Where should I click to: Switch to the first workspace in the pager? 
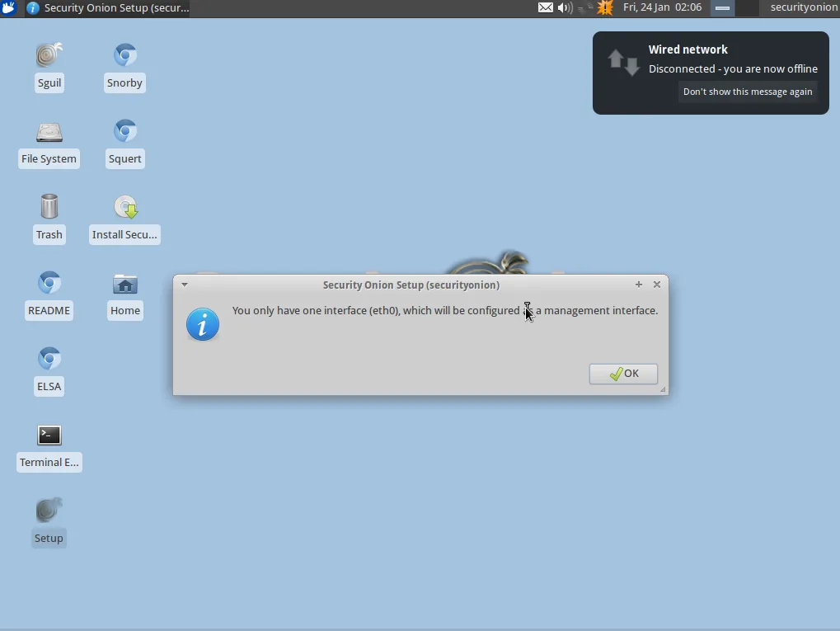click(722, 8)
